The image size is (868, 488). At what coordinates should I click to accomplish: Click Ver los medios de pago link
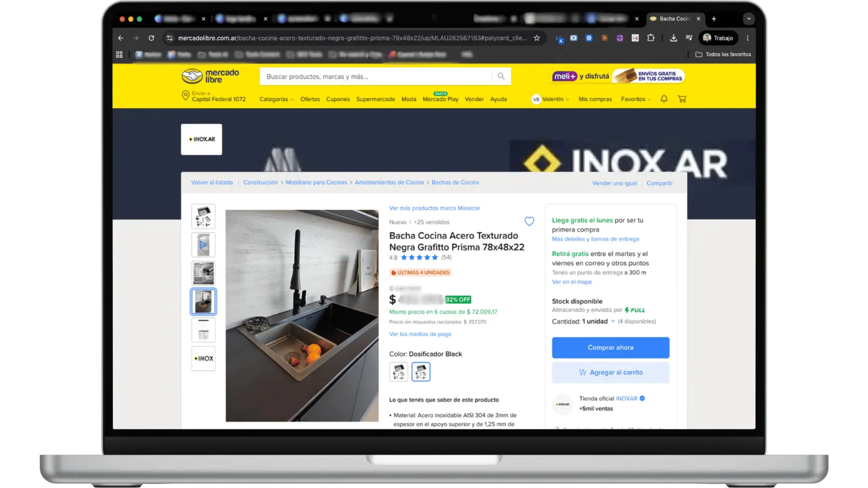pyautogui.click(x=420, y=334)
